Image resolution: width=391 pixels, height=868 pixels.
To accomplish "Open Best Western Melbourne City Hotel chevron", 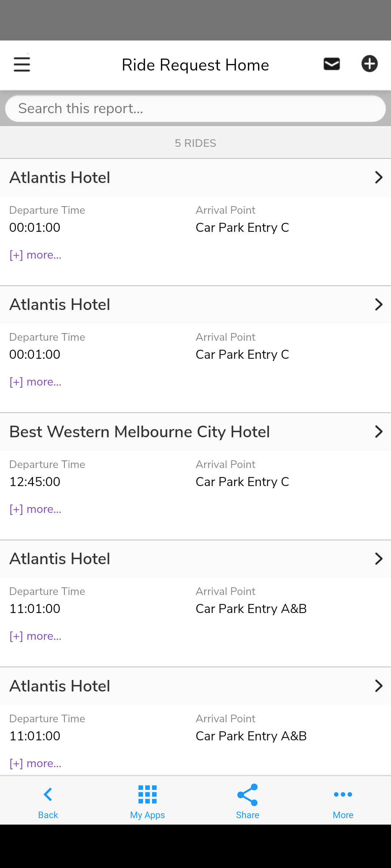I will pos(378,431).
